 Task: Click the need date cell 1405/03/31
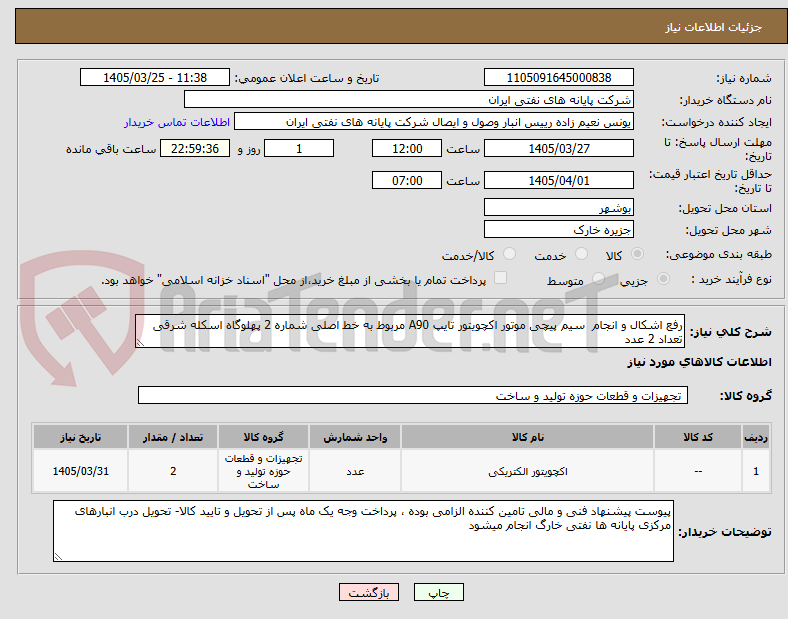click(x=80, y=471)
